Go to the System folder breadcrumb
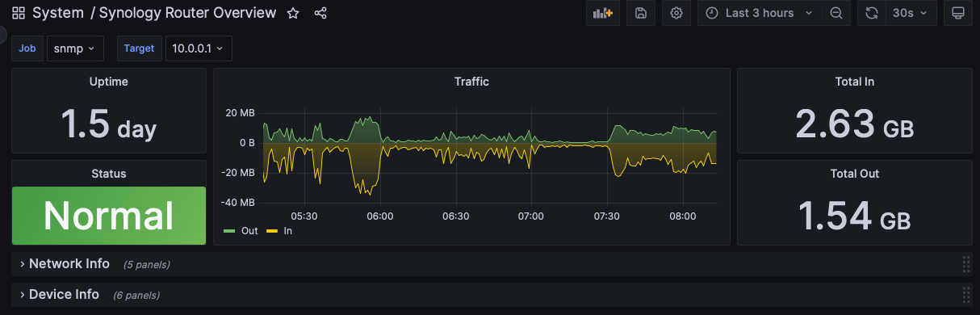 pos(59,13)
